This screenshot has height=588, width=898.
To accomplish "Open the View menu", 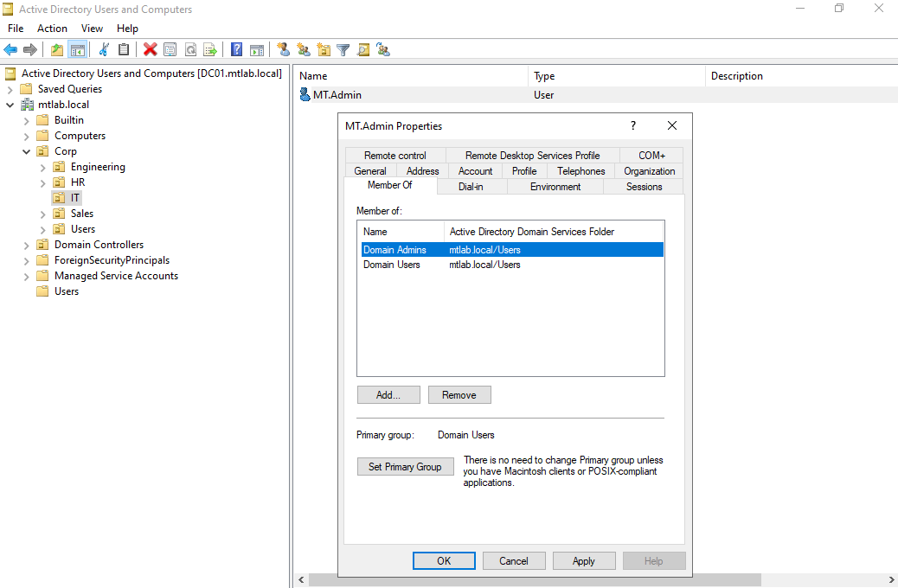I will (92, 28).
